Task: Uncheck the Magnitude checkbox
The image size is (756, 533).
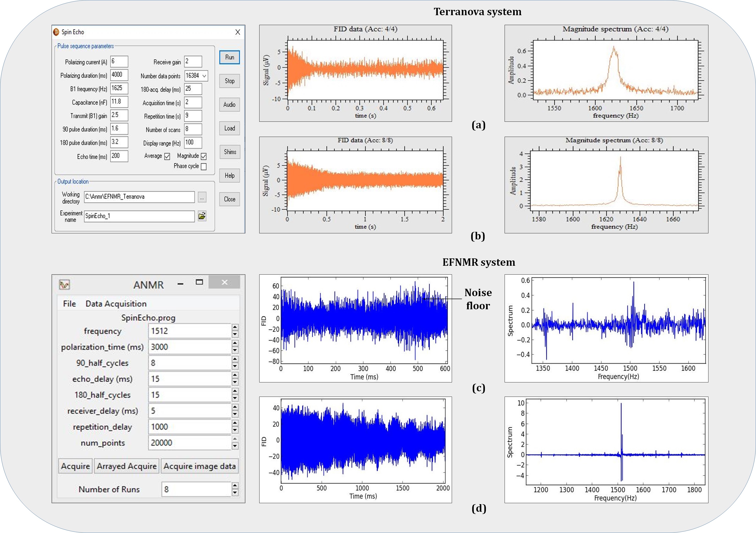Action: (204, 156)
